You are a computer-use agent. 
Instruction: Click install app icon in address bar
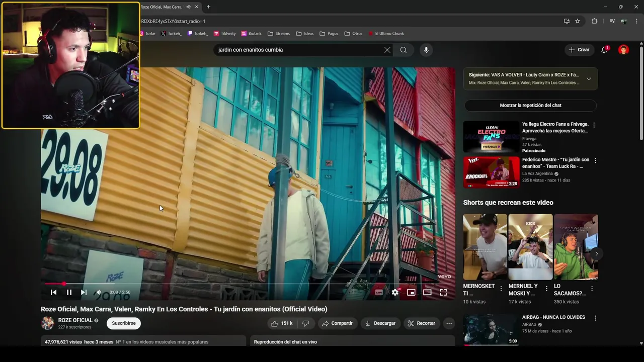pyautogui.click(x=567, y=21)
